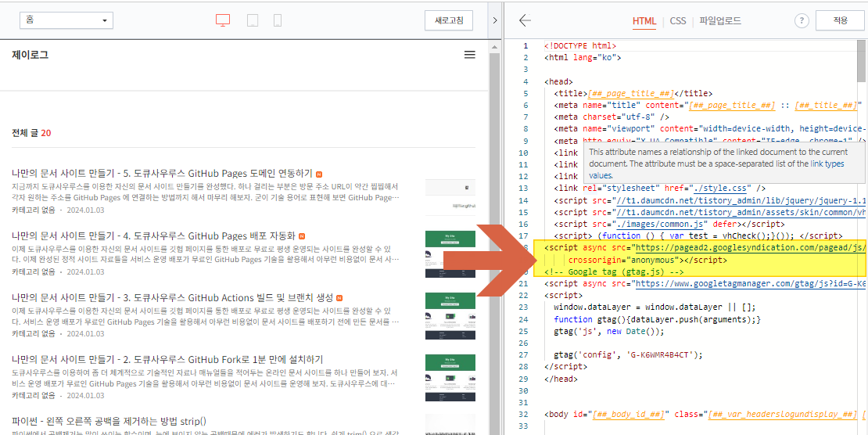Collapse preview panel with chevron arrow
This screenshot has height=435, width=868.
click(x=495, y=20)
